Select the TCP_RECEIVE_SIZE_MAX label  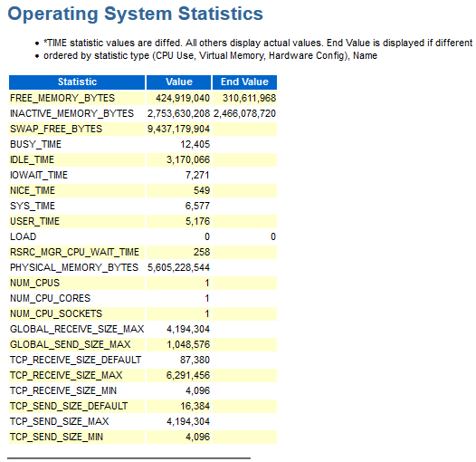[x=66, y=375]
